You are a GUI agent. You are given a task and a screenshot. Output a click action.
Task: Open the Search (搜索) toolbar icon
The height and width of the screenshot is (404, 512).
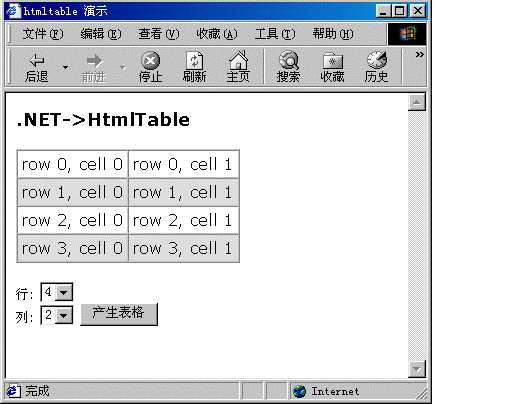[288, 60]
